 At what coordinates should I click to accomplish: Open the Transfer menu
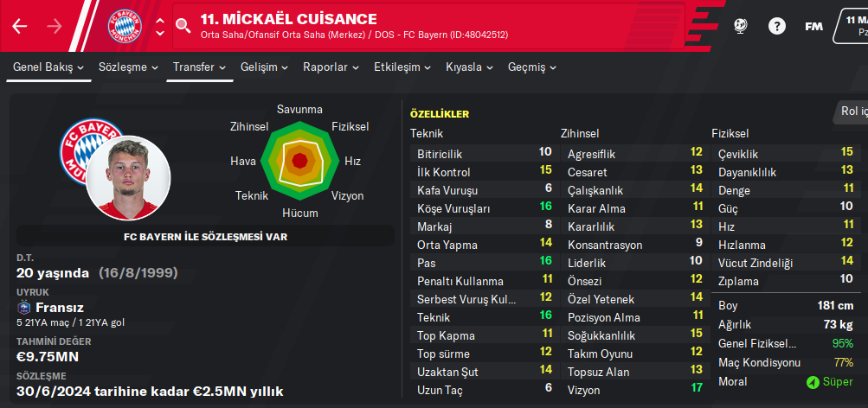pyautogui.click(x=199, y=67)
